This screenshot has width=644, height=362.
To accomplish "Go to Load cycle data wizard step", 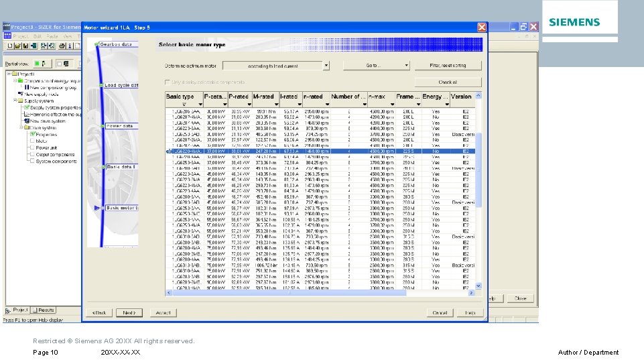I will coord(121,85).
